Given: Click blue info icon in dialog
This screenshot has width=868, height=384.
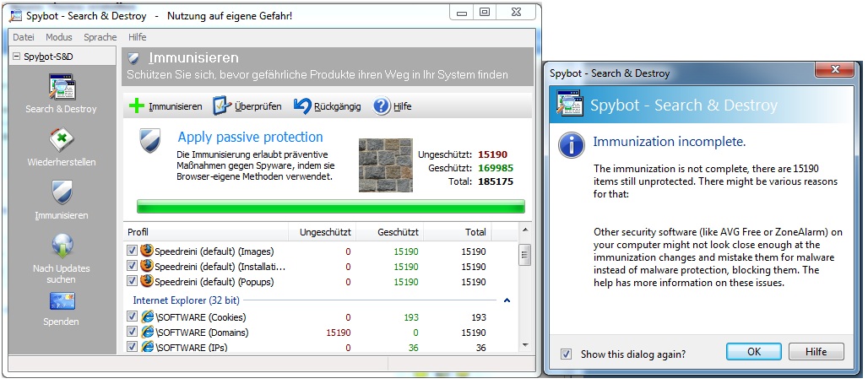Looking at the screenshot, I should [571, 145].
